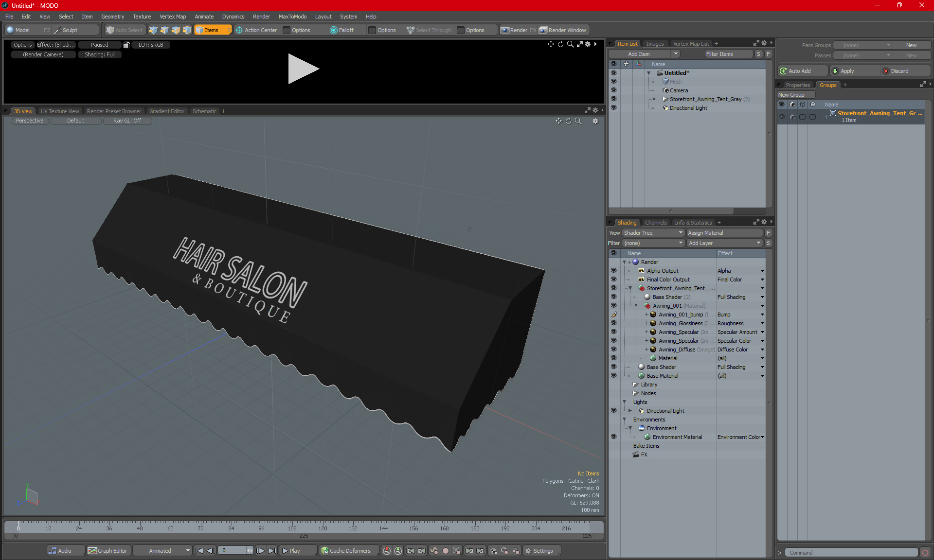
Task: Open the Animated keying dropdown
Action: click(162, 551)
